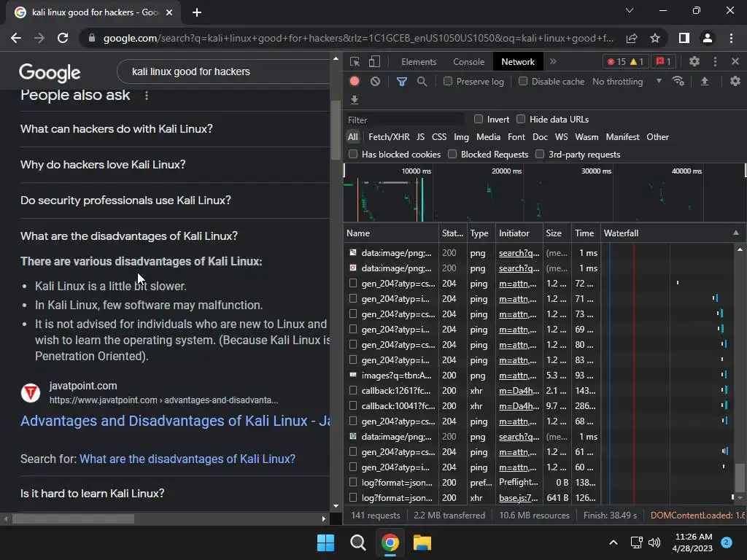Reload the page in Chrome

[x=63, y=38]
